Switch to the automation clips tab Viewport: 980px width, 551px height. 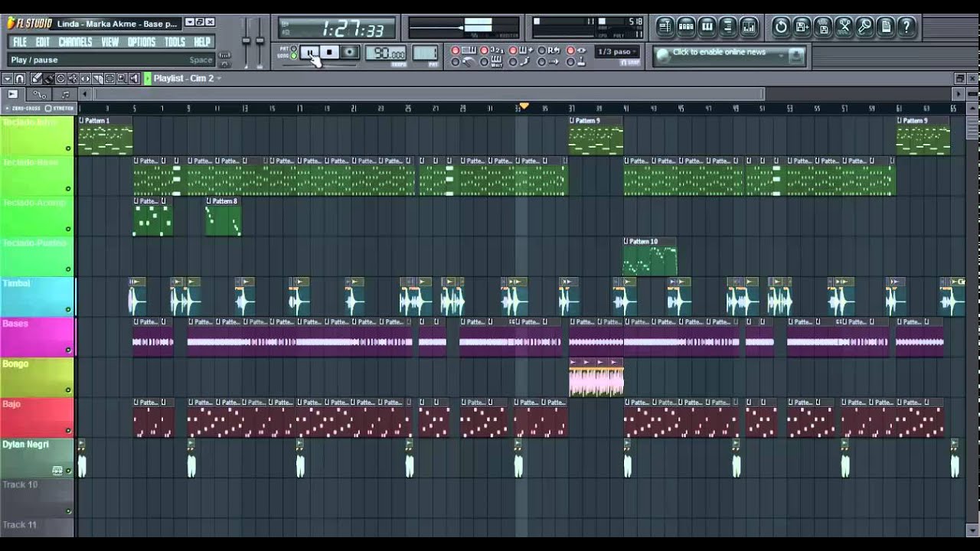40,94
